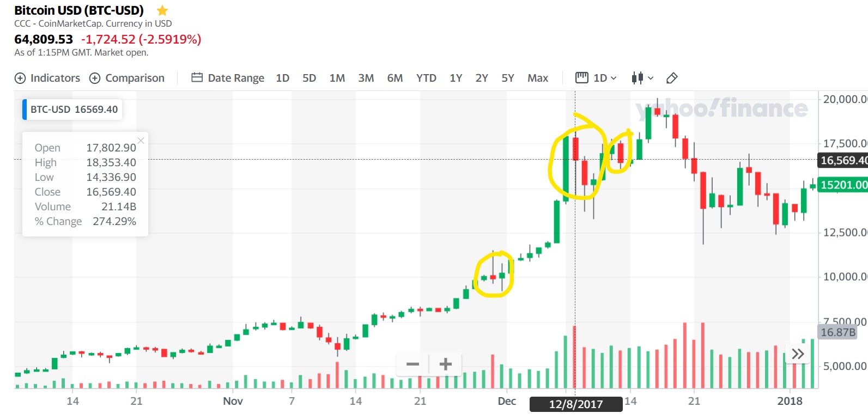Zoom in with the plus button
The width and height of the screenshot is (868, 419).
[x=445, y=364]
